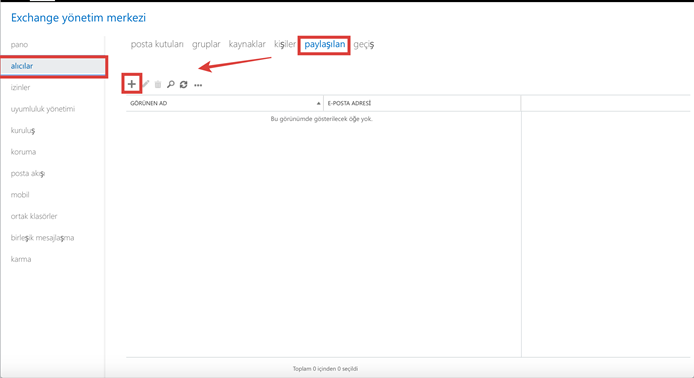Click the refresh icon in toolbar

point(184,84)
